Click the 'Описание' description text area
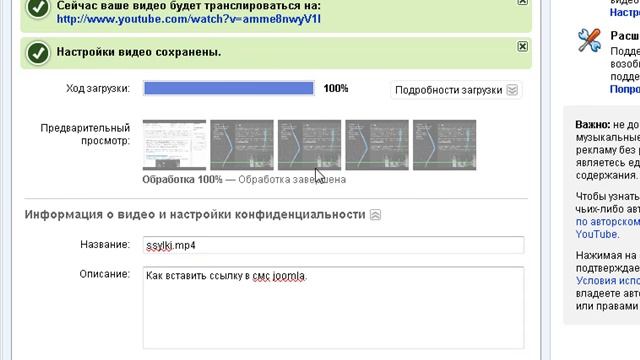The image size is (640, 360). coord(333,308)
